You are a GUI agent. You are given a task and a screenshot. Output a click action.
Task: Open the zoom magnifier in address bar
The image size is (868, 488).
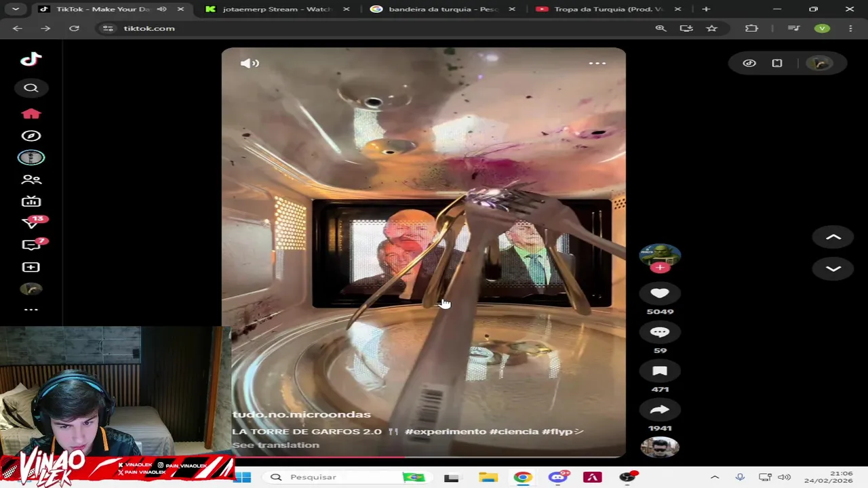click(660, 28)
